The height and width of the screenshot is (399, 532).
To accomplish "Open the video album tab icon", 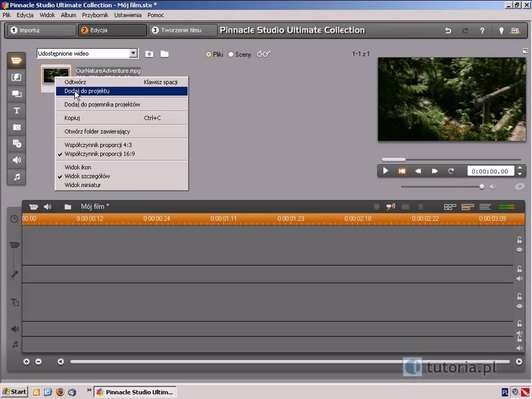I will click(x=16, y=60).
